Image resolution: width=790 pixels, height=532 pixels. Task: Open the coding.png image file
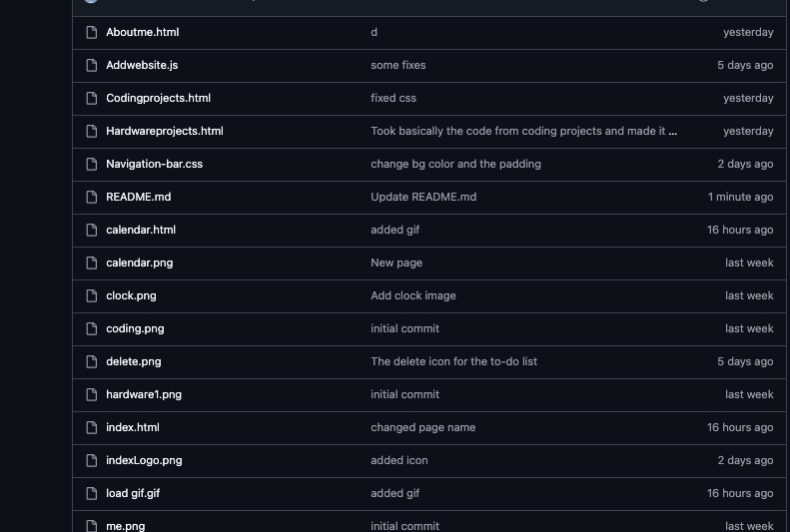[135, 328]
